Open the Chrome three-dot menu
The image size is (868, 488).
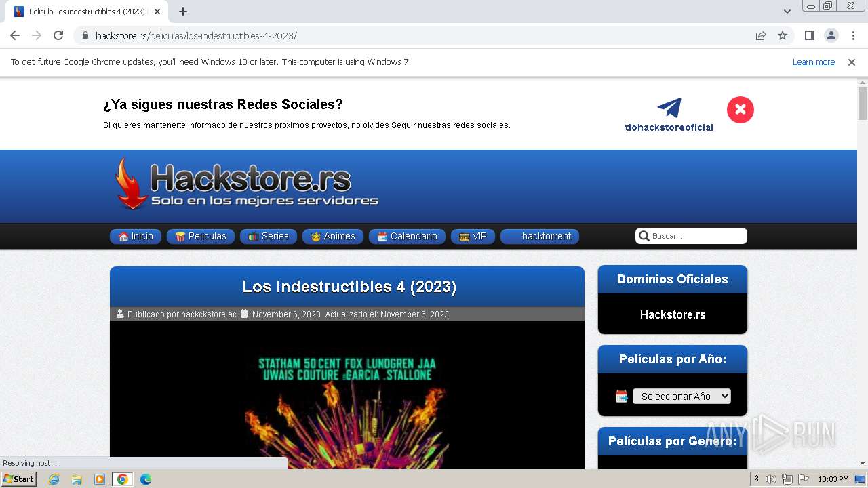click(x=853, y=35)
